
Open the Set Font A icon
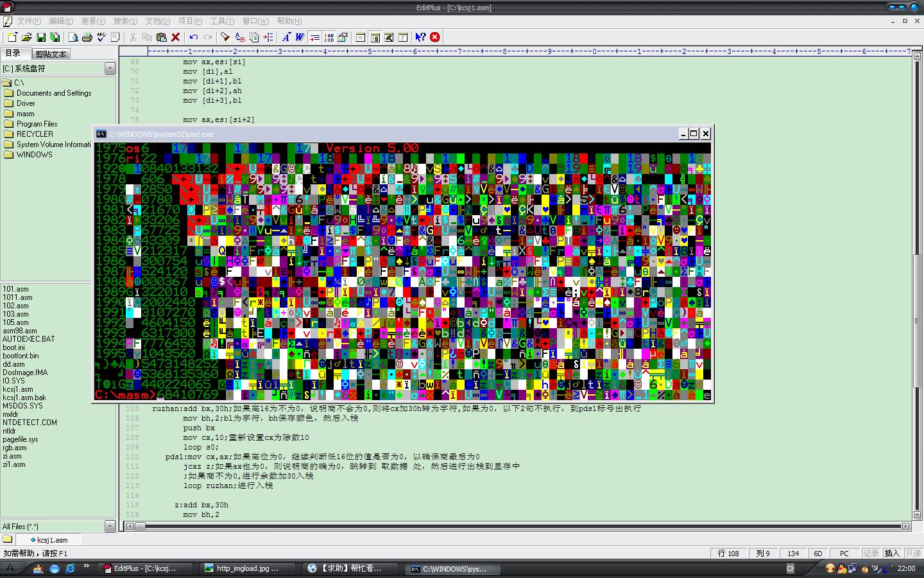point(286,37)
